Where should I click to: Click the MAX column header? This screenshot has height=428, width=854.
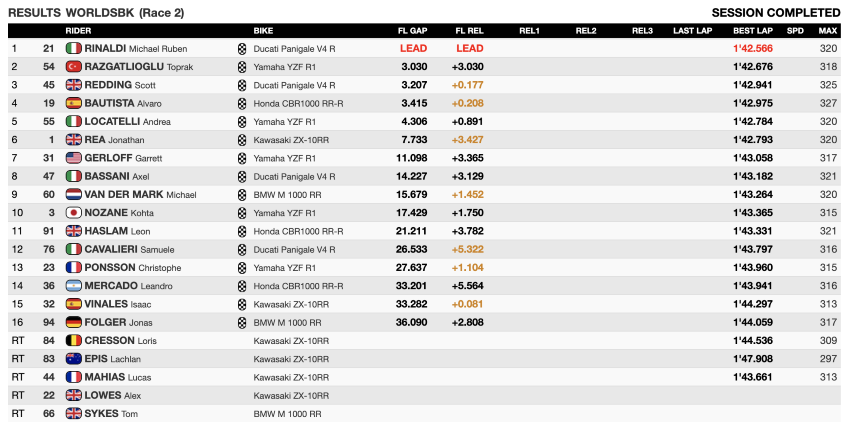click(828, 30)
